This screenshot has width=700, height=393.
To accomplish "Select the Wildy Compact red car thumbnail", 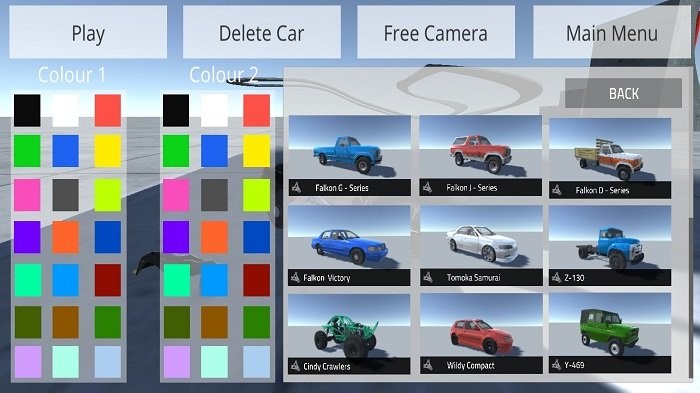I will pos(481,333).
